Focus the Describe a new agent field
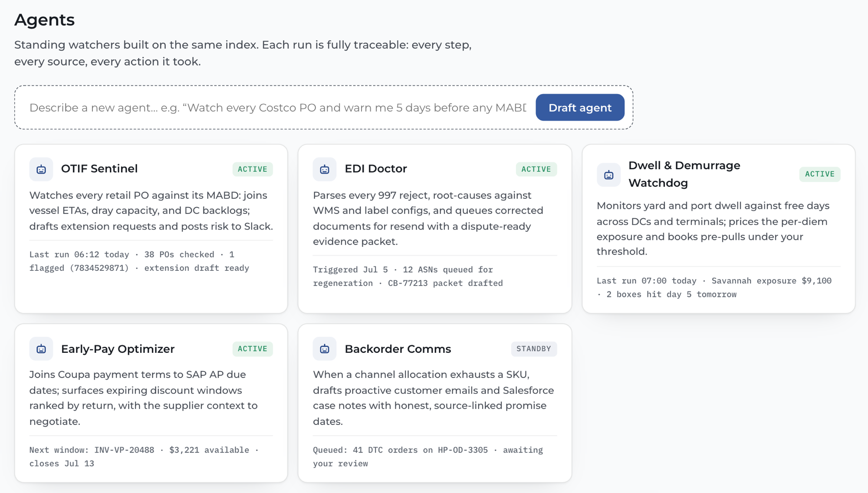The image size is (868, 493). 278,108
